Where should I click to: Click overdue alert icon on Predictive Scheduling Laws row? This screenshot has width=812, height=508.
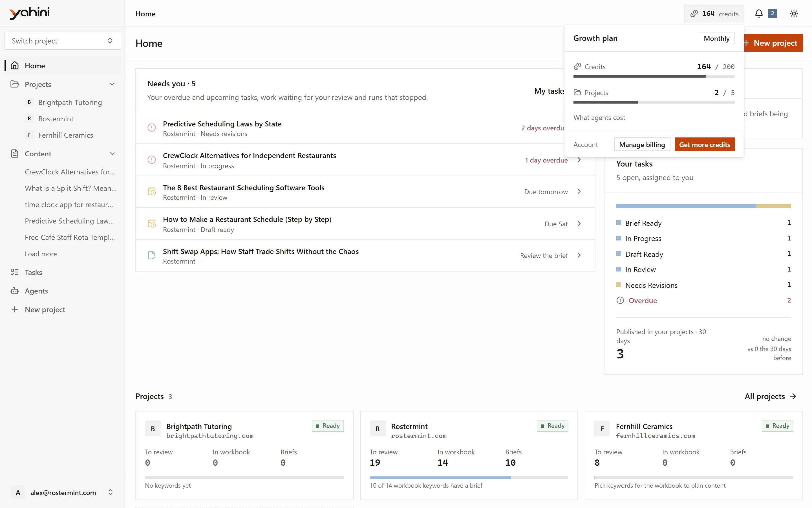tap(152, 128)
